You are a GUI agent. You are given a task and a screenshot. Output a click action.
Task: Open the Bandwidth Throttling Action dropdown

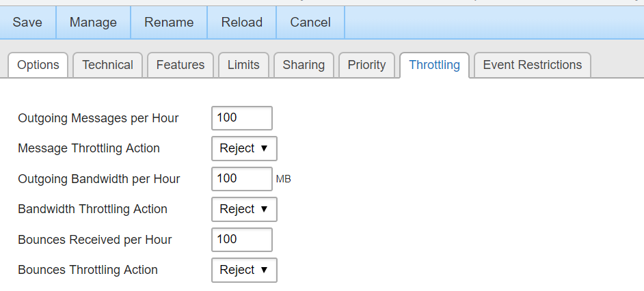click(x=244, y=209)
